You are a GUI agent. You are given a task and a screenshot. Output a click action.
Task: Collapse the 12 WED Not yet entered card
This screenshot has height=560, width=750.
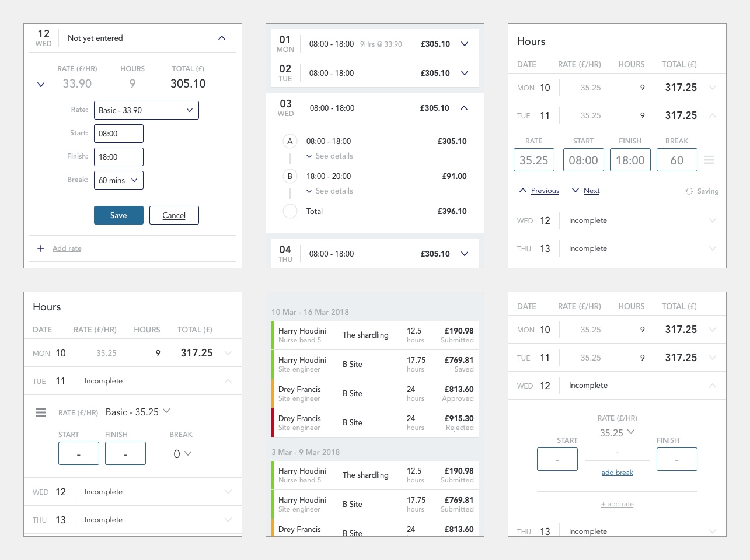(222, 38)
